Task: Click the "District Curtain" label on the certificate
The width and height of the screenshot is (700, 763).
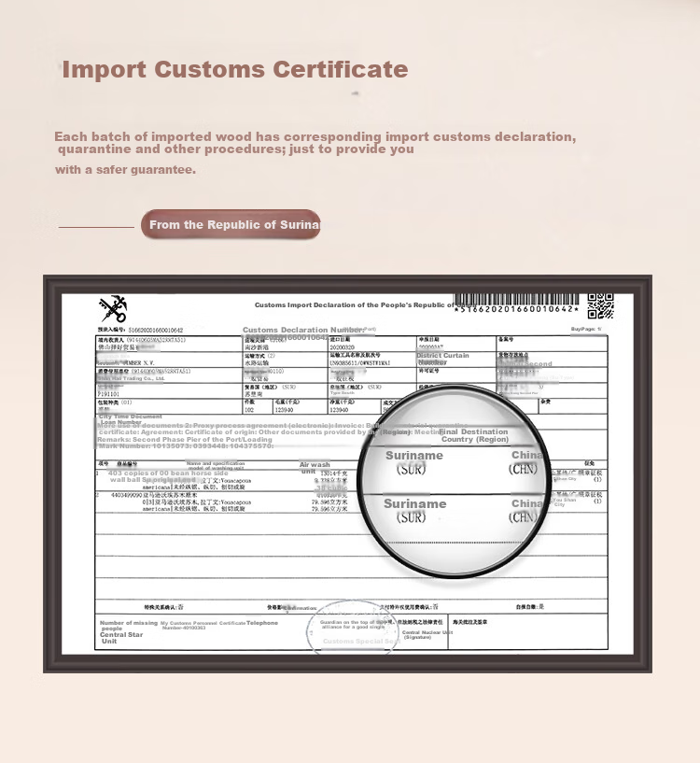Action: pos(442,356)
